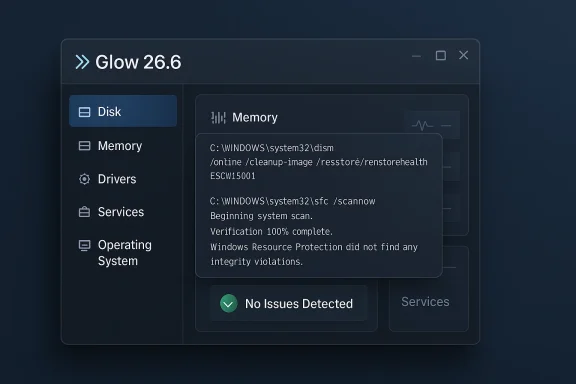The height and width of the screenshot is (384, 576).
Task: Click the Drivers gear icon
Action: pyautogui.click(x=84, y=179)
